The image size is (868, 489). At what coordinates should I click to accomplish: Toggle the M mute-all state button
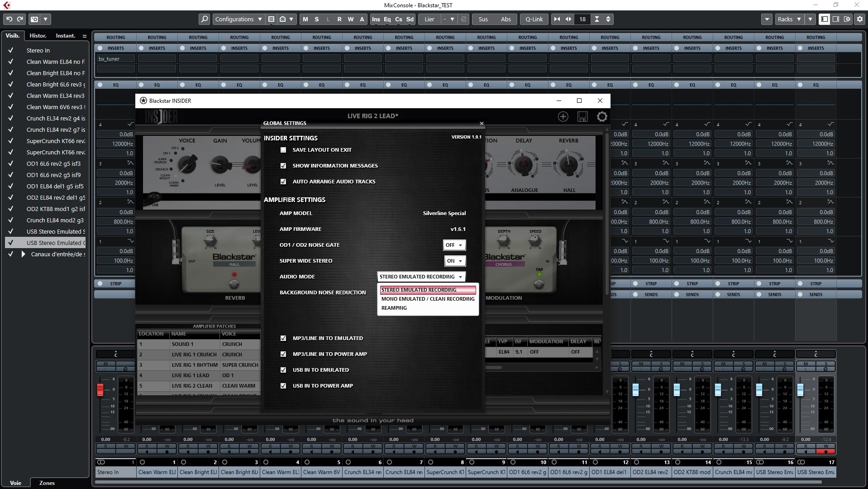tap(305, 19)
